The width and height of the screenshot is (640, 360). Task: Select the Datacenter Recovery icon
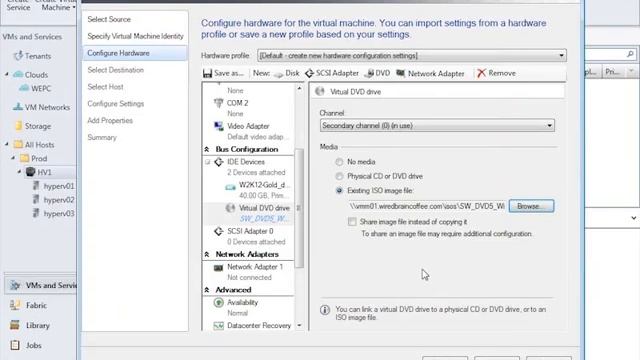pos(218,326)
